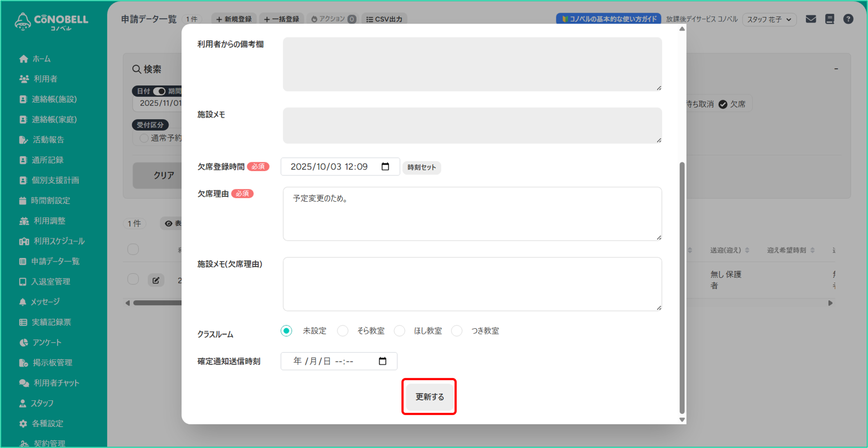Sort by 迎え希望時刻 column arrows
This screenshot has height=448, width=868.
pos(812,250)
